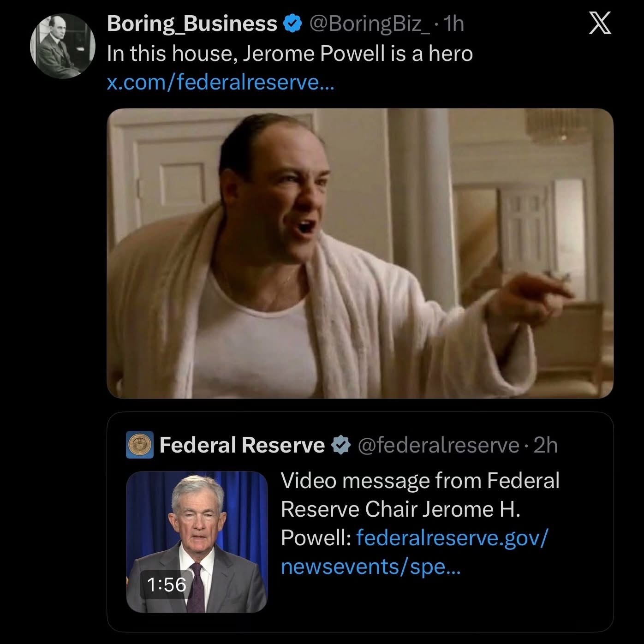Viewport: 644px width, 644px height.
Task: Open the @federalreserve handle
Action: click(438, 445)
